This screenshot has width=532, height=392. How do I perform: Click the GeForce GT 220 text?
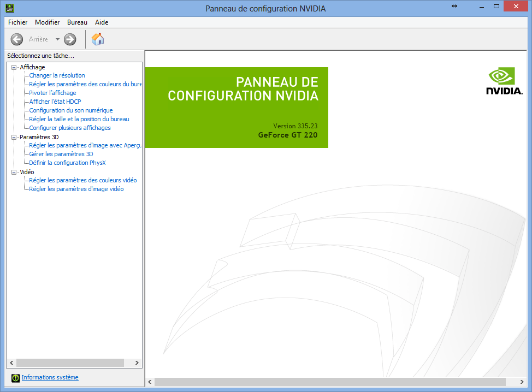(x=288, y=135)
